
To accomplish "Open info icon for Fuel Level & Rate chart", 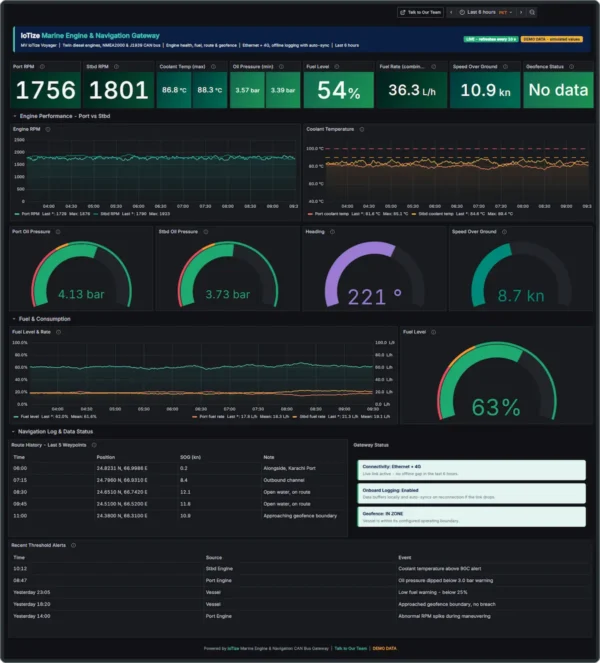I will pos(58,332).
